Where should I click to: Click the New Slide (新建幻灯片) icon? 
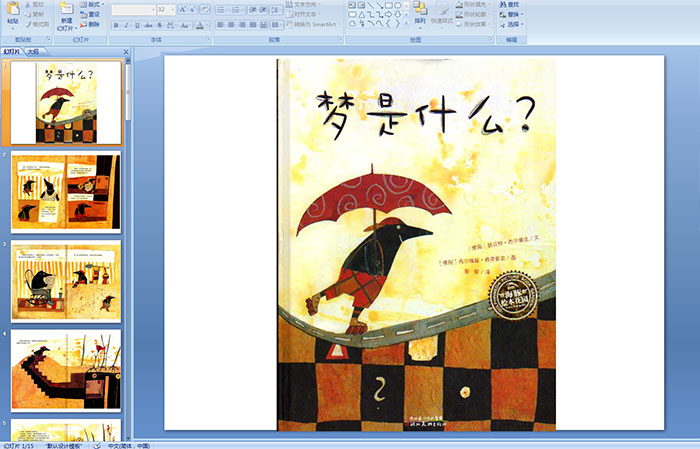pos(67,9)
